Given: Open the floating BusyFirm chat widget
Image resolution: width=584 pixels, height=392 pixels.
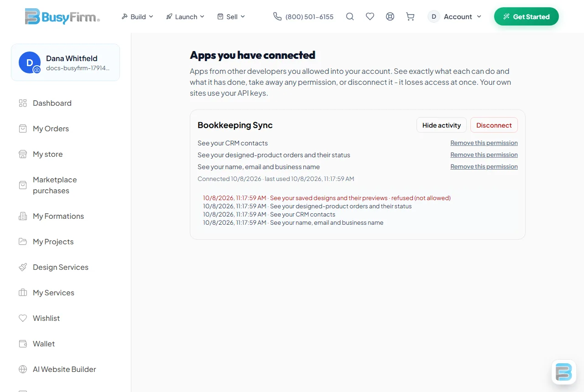Looking at the screenshot, I should (x=564, y=372).
